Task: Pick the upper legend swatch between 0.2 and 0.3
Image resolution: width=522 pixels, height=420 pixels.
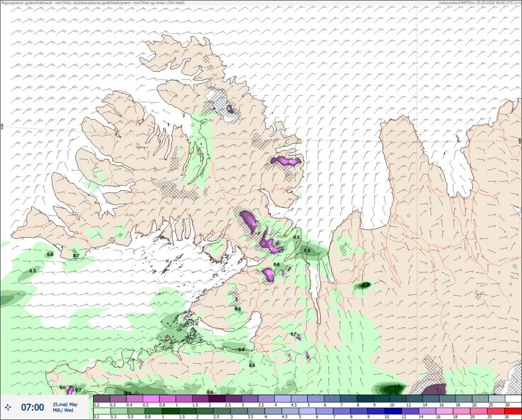Action: [x=102, y=398]
